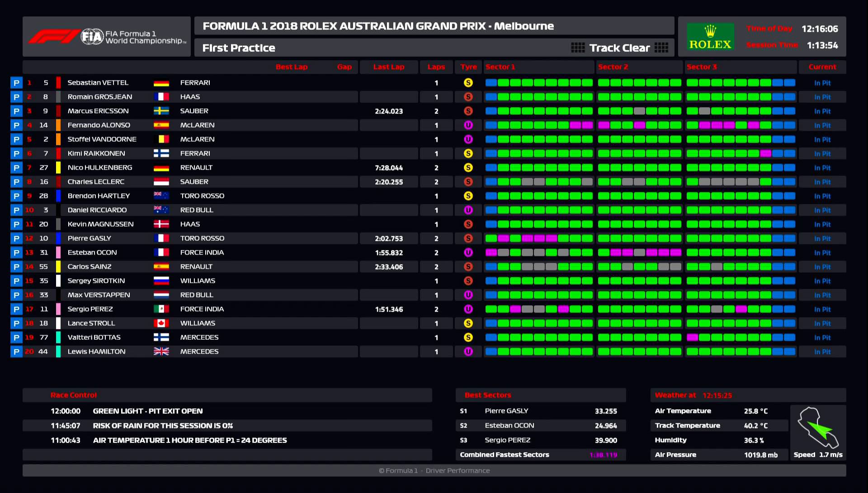Click the German flag beside Sebastian Vettel
Viewport: 868px width, 493px height.
pos(161,83)
